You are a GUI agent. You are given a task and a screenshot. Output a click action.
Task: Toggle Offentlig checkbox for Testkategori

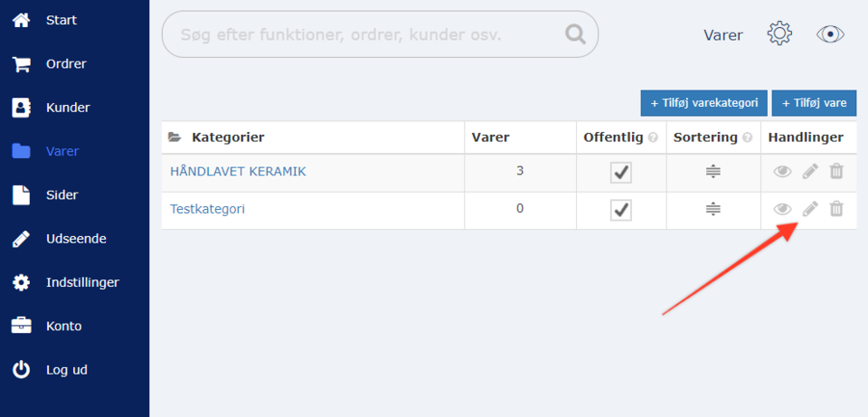620,210
